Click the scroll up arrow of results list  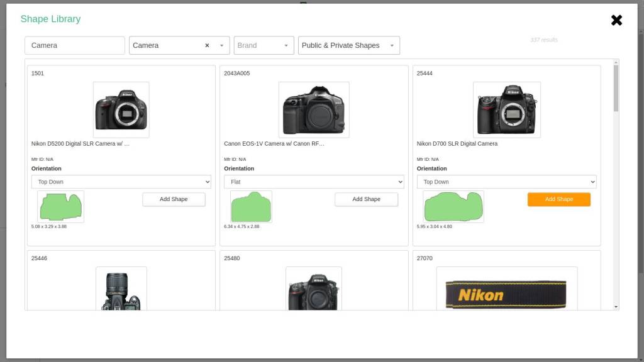click(x=616, y=62)
